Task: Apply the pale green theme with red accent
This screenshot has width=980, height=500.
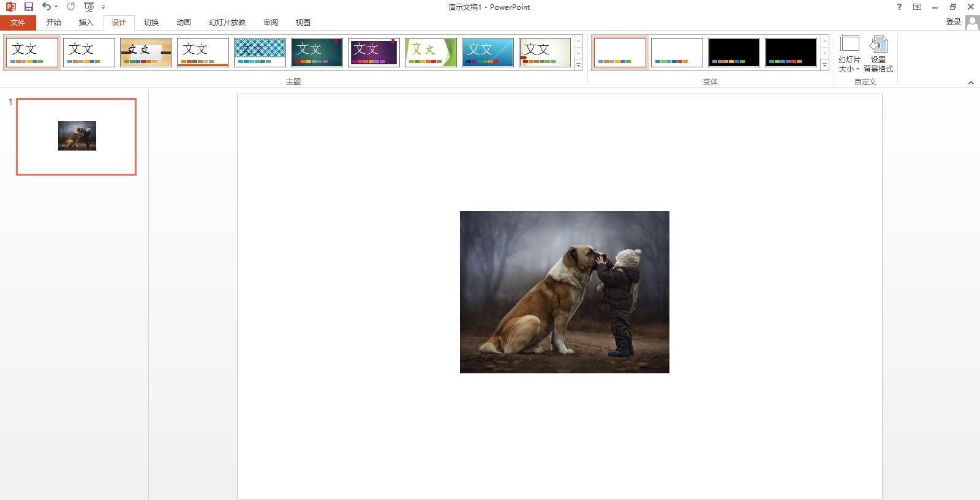Action: point(545,53)
